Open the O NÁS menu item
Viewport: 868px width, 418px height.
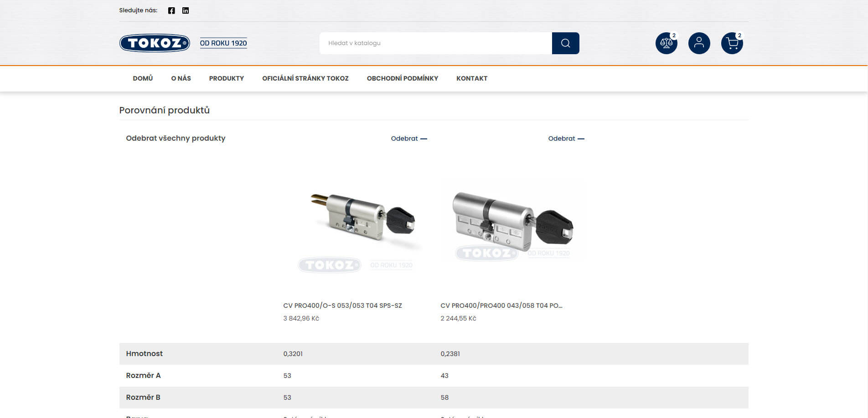(181, 78)
